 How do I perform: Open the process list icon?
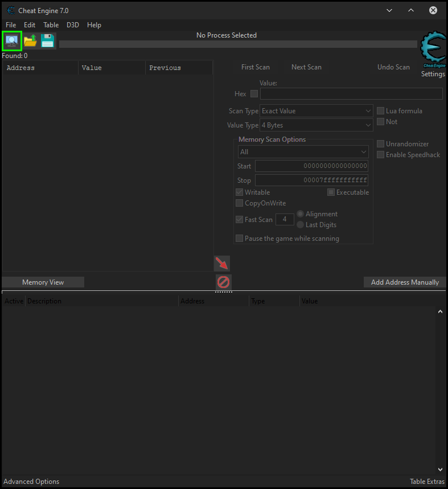12,40
